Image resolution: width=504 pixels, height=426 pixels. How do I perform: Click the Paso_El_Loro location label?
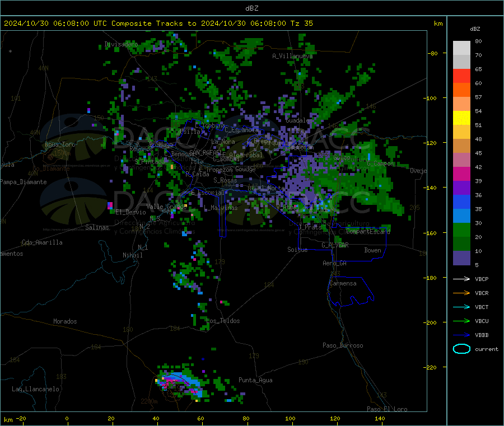click(x=387, y=409)
